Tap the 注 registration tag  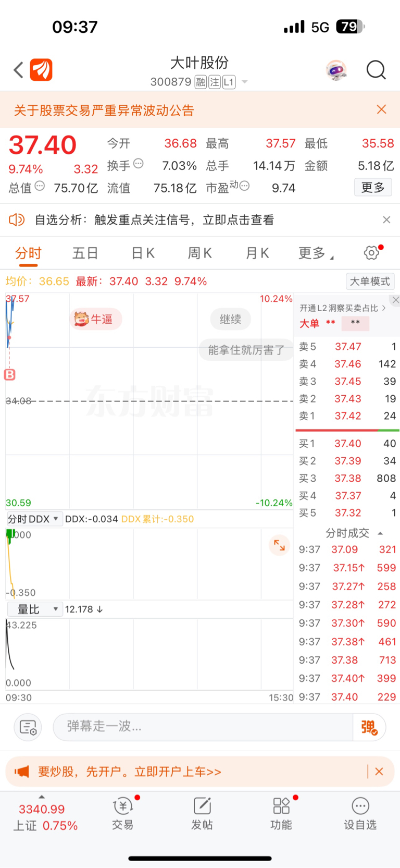coord(215,82)
